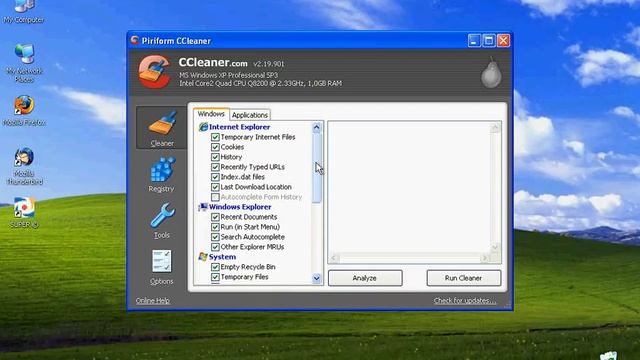Toggle Run (in Start Menu) checkbox

(x=215, y=227)
